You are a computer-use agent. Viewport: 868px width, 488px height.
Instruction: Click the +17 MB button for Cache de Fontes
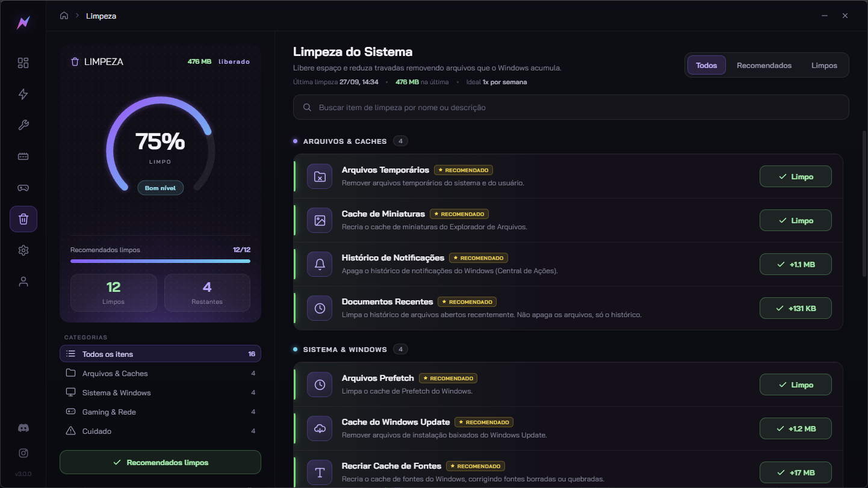pyautogui.click(x=796, y=472)
